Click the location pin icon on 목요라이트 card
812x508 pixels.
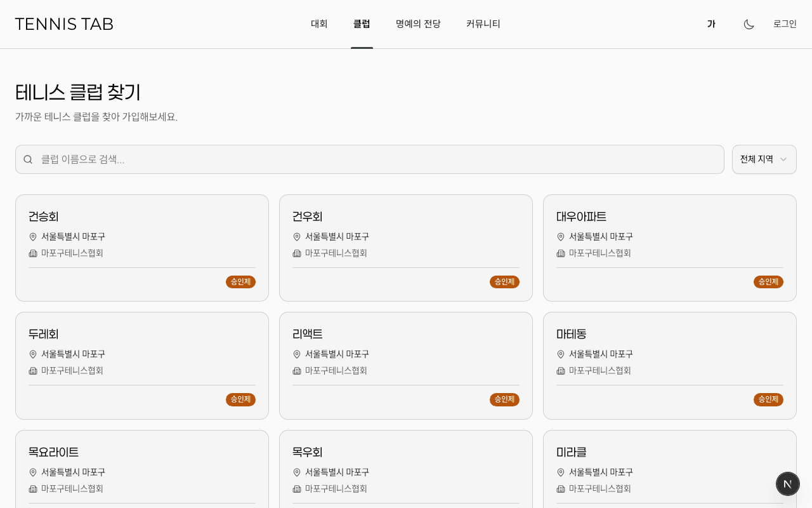click(32, 472)
